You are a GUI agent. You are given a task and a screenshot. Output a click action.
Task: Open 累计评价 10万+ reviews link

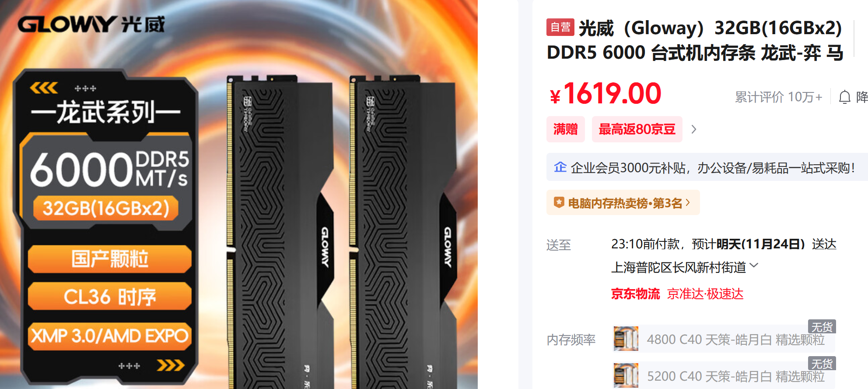(x=778, y=97)
